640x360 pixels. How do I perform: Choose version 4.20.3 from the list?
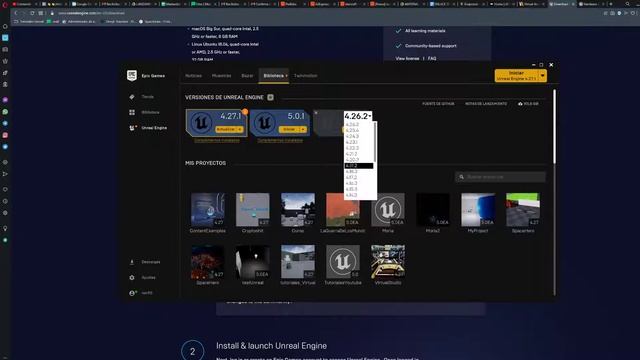coord(352,160)
